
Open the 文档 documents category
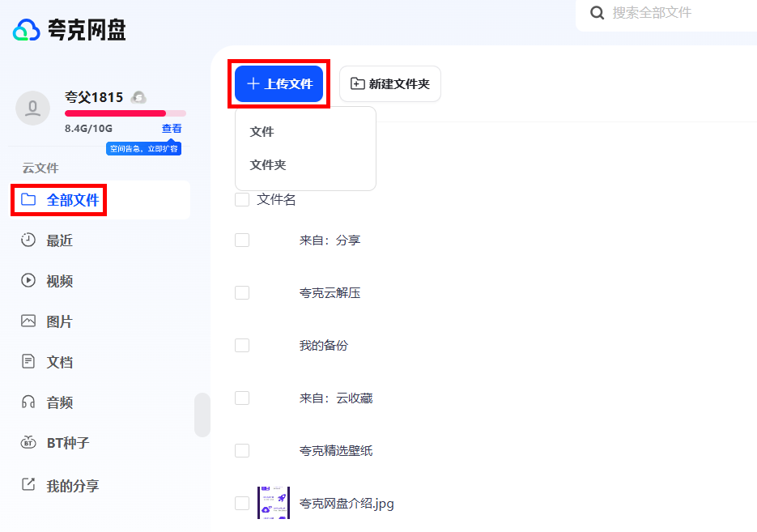click(59, 362)
